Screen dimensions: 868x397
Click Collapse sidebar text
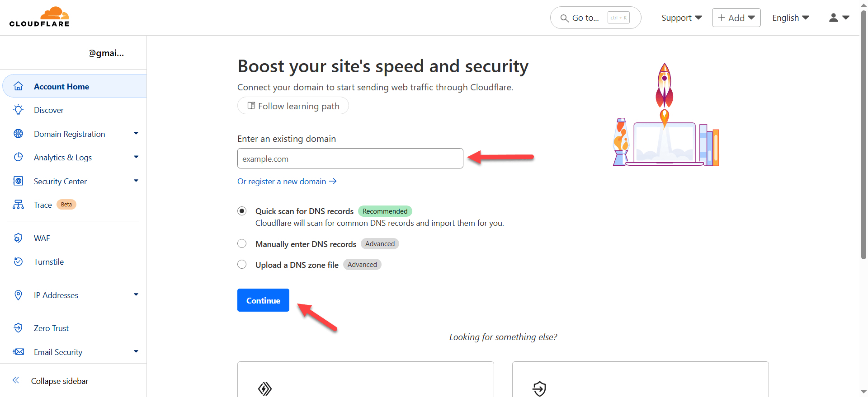pos(60,381)
